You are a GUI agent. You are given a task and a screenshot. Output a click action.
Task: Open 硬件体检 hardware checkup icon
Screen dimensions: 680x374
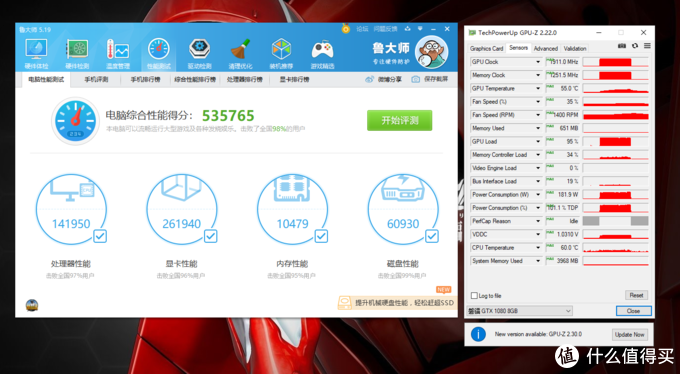coord(36,53)
